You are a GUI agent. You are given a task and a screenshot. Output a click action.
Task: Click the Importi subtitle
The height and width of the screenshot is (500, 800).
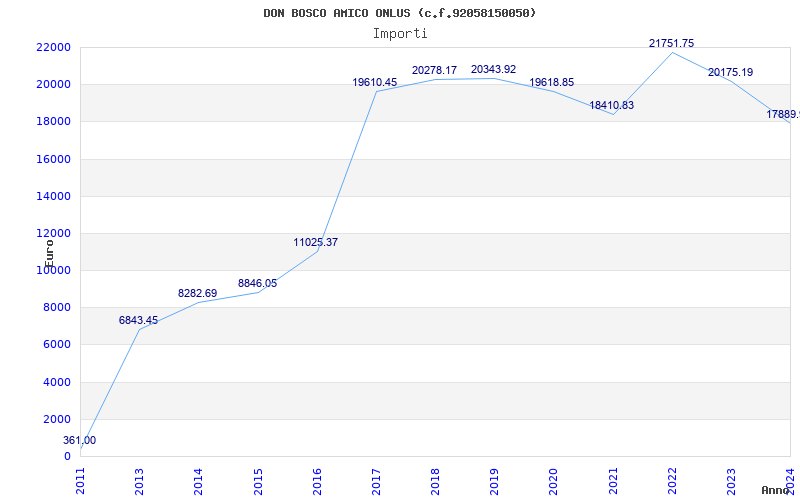coord(400,34)
